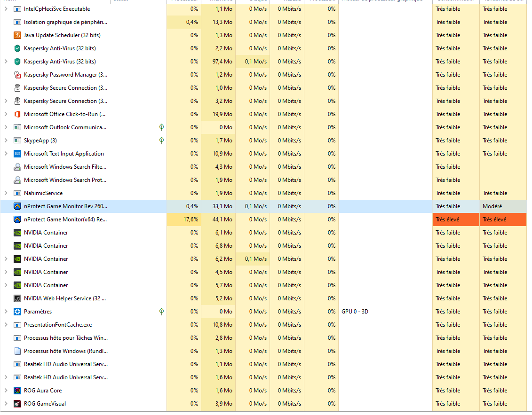Click the NVIDIA Web Helper Service icon
Image resolution: width=532 pixels, height=415 pixels.
pyautogui.click(x=17, y=298)
